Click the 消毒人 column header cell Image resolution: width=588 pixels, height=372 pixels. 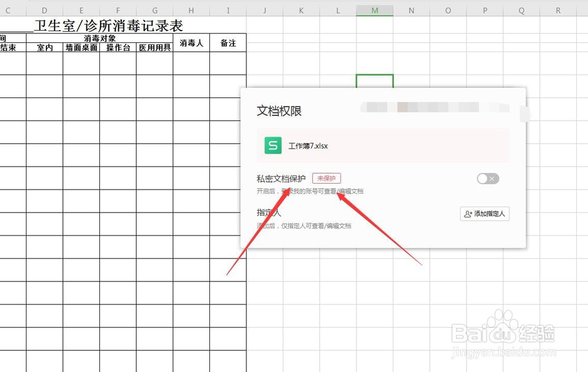point(191,43)
